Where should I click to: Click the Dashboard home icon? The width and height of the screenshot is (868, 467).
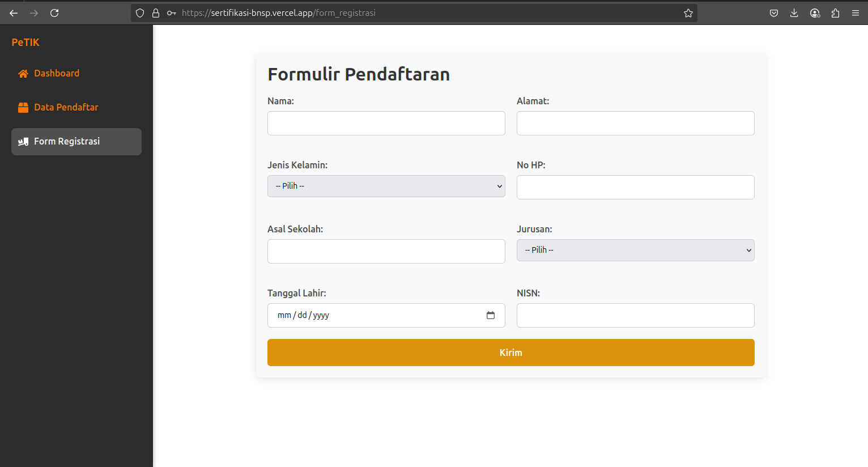point(23,74)
